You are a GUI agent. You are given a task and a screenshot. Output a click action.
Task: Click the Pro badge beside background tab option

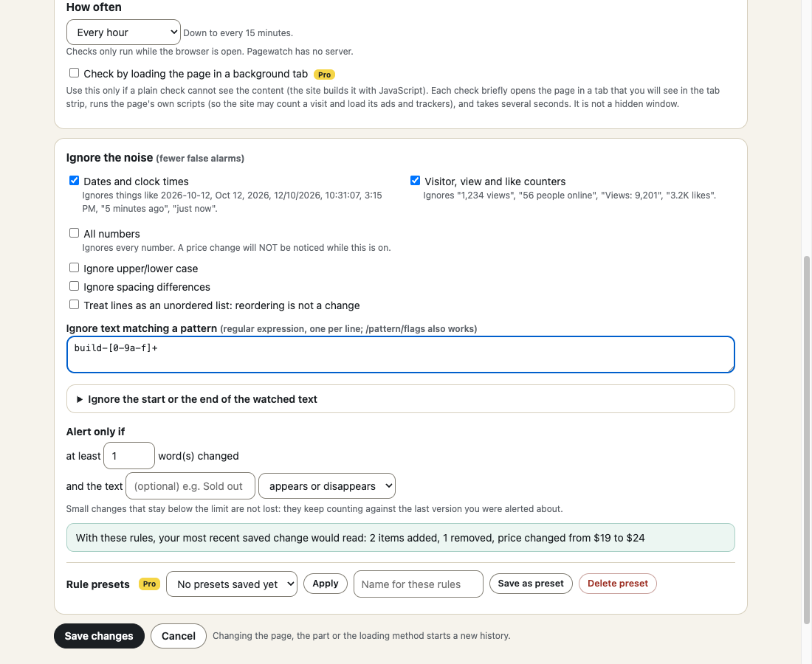click(324, 75)
